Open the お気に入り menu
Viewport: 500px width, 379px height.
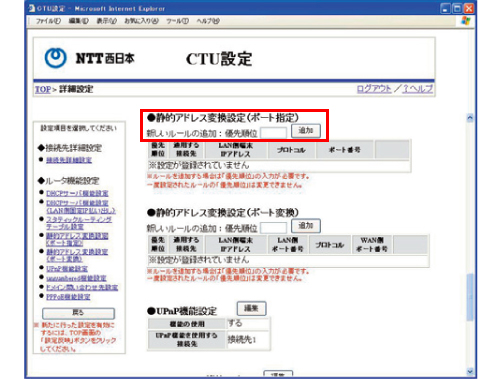point(141,21)
